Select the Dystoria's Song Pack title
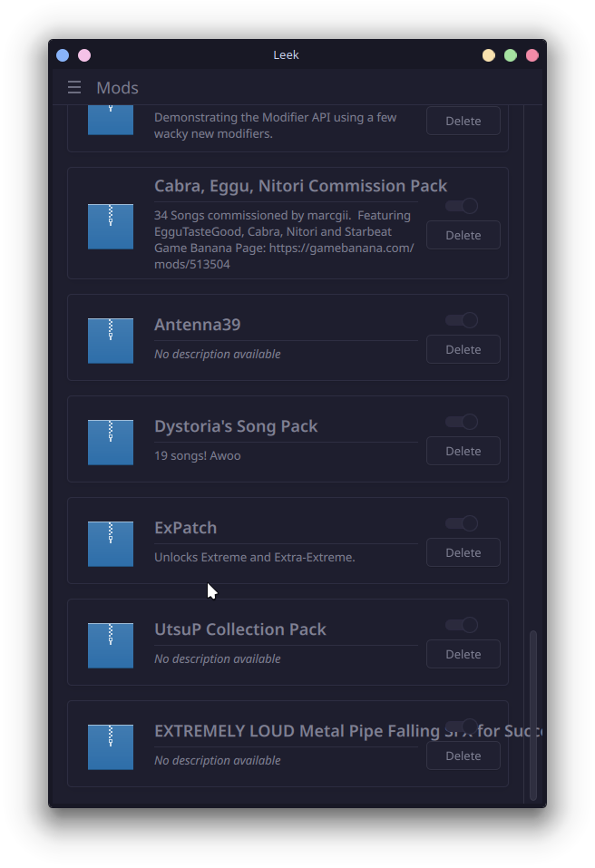 tap(236, 426)
